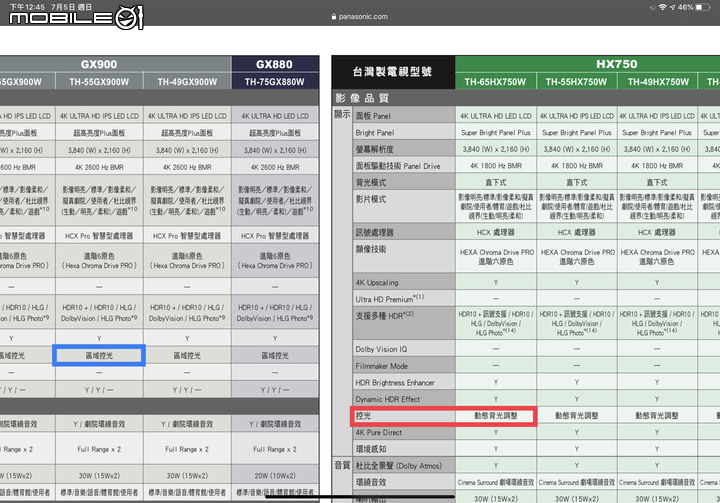
Task: Tap HCX 處理器 cell under TH-49HX750W
Action: [657, 232]
